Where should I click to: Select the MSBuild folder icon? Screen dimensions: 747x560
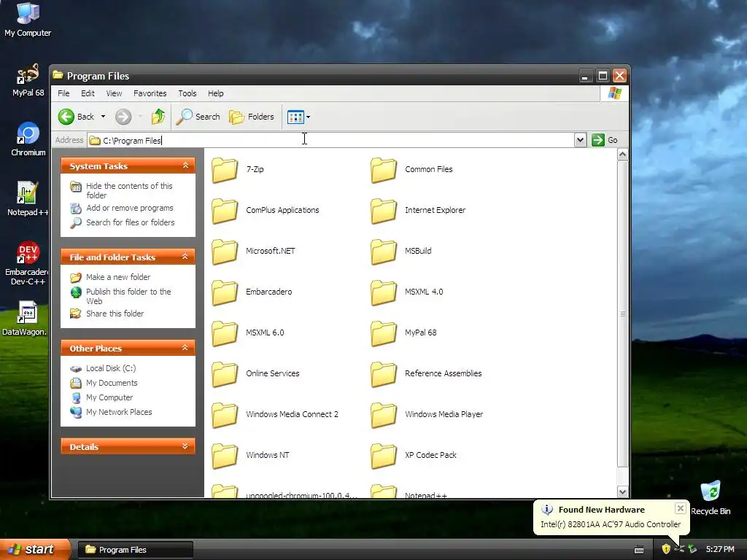tap(384, 252)
